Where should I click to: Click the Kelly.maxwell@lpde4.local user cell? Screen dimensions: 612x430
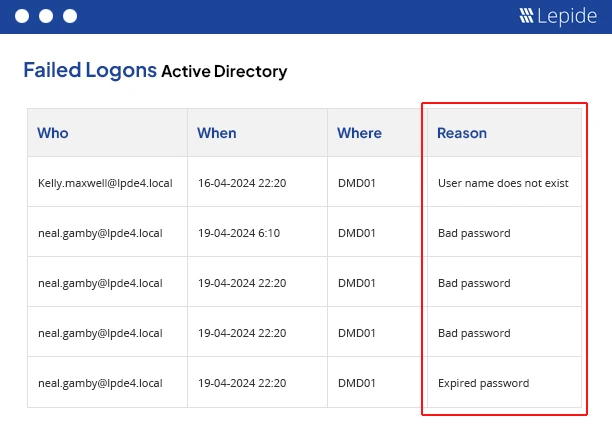click(x=99, y=183)
